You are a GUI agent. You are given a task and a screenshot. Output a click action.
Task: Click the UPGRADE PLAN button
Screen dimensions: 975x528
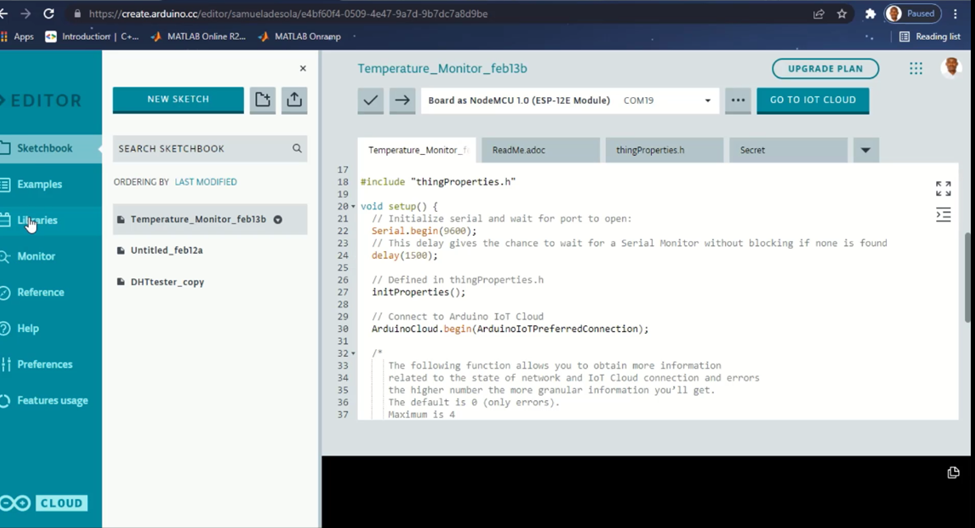point(825,68)
